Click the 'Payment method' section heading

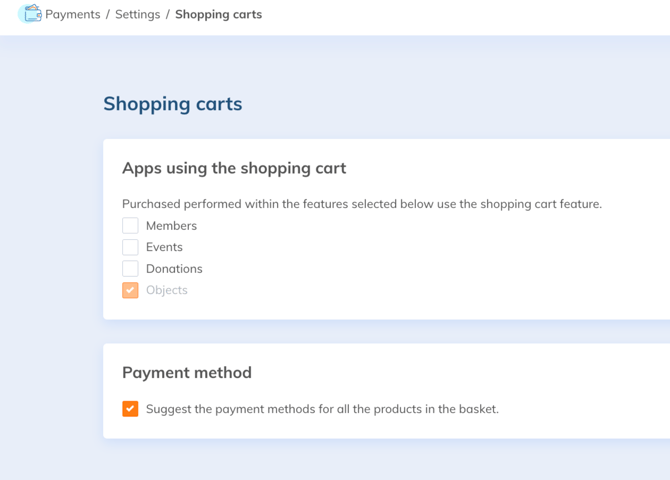(187, 373)
